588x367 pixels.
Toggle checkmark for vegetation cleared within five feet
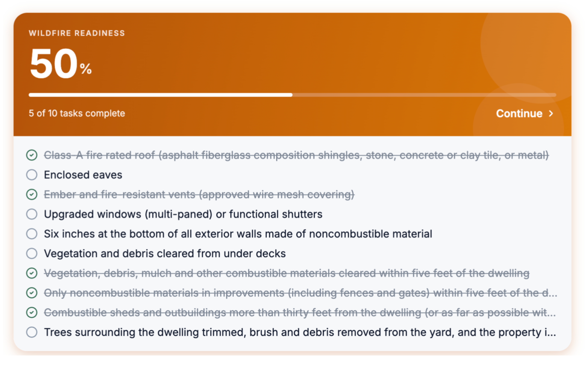pyautogui.click(x=32, y=273)
